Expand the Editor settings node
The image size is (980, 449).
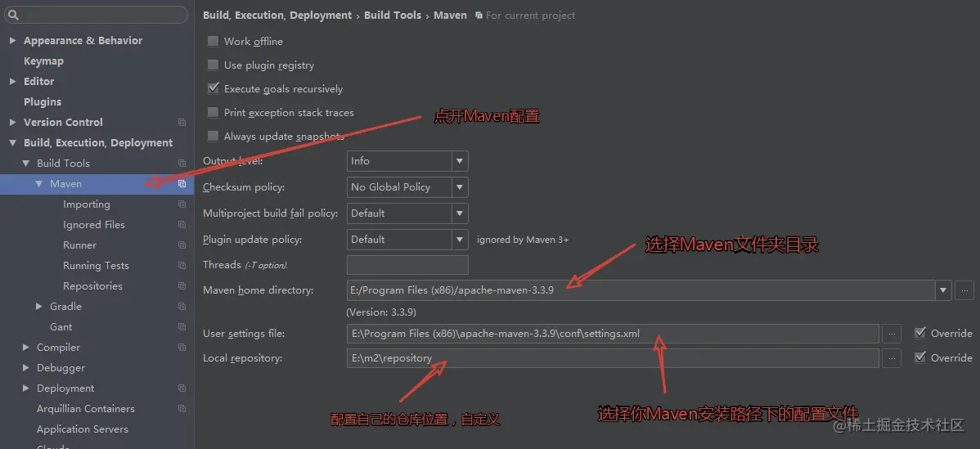tap(12, 81)
